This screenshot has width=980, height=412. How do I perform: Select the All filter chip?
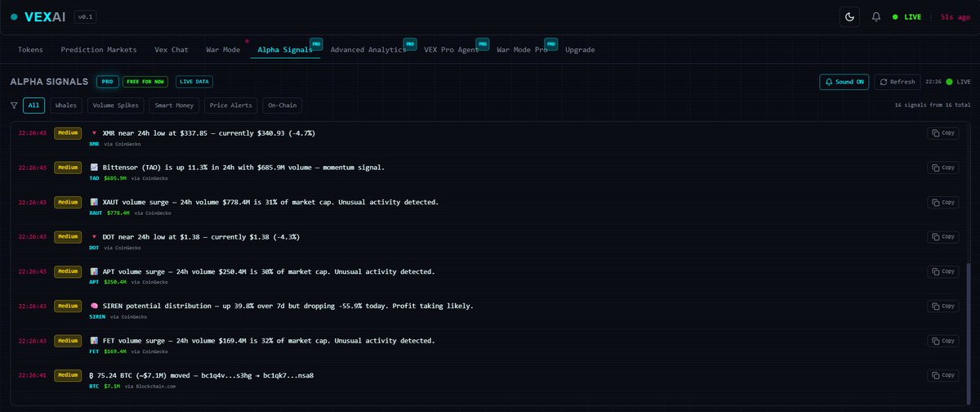click(x=33, y=105)
